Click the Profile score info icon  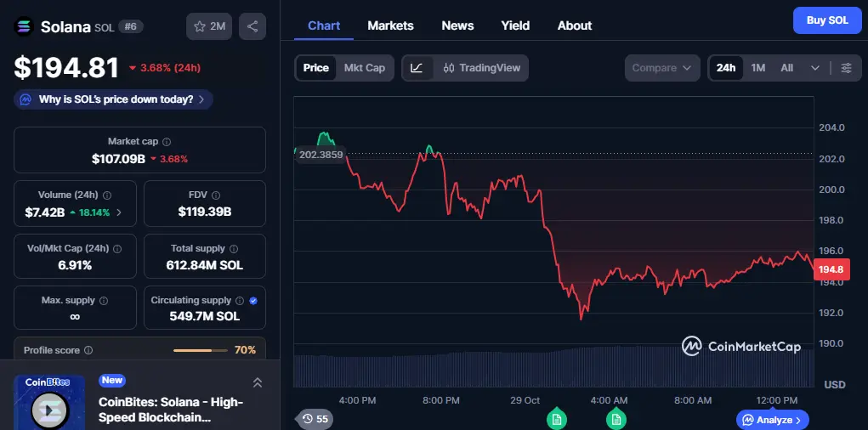pyautogui.click(x=88, y=350)
